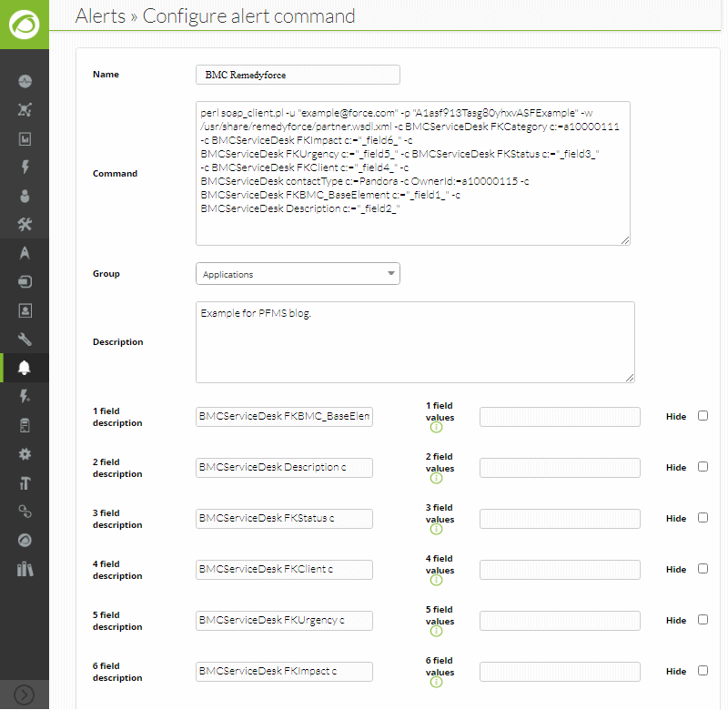Click the info icon under 5 field values
Viewport: 728px width, 710px height.
click(x=436, y=631)
